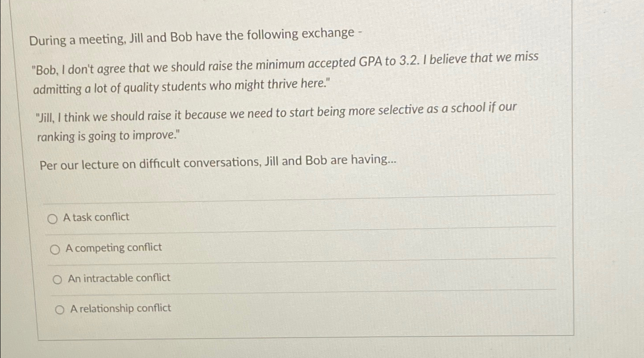Click the answer option mentioning rankings topic
644x358 pixels.
pos(276,122)
